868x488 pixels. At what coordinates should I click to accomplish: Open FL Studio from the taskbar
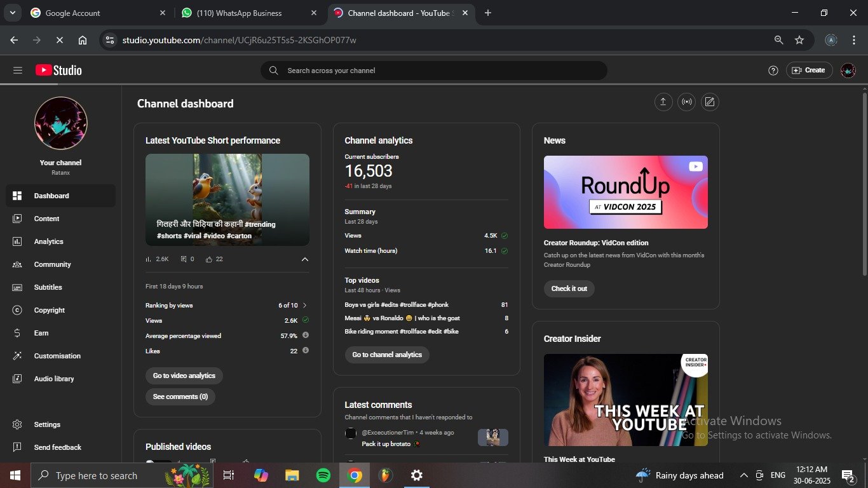pos(385,475)
